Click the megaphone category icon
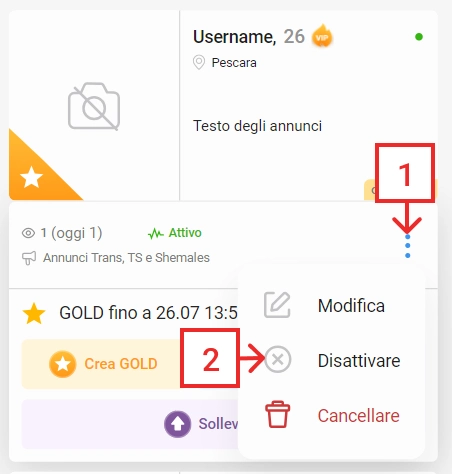The height and width of the screenshot is (474, 452). pyautogui.click(x=29, y=258)
